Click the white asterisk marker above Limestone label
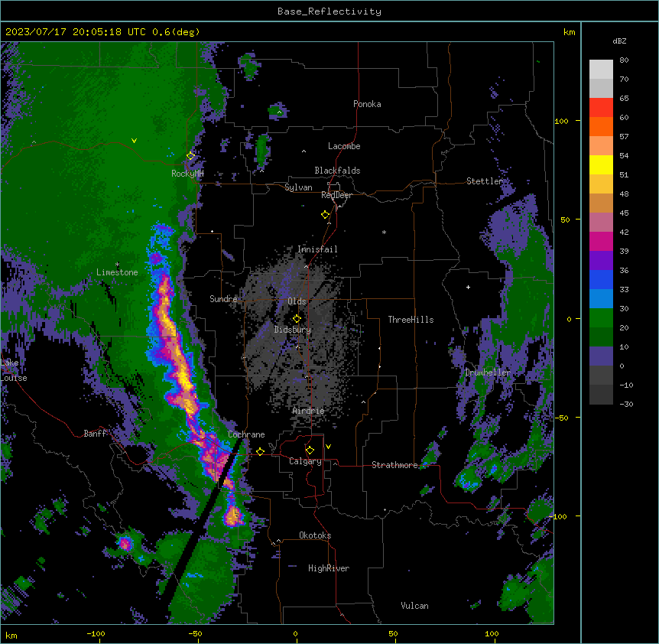The width and height of the screenshot is (659, 644). pos(117,265)
